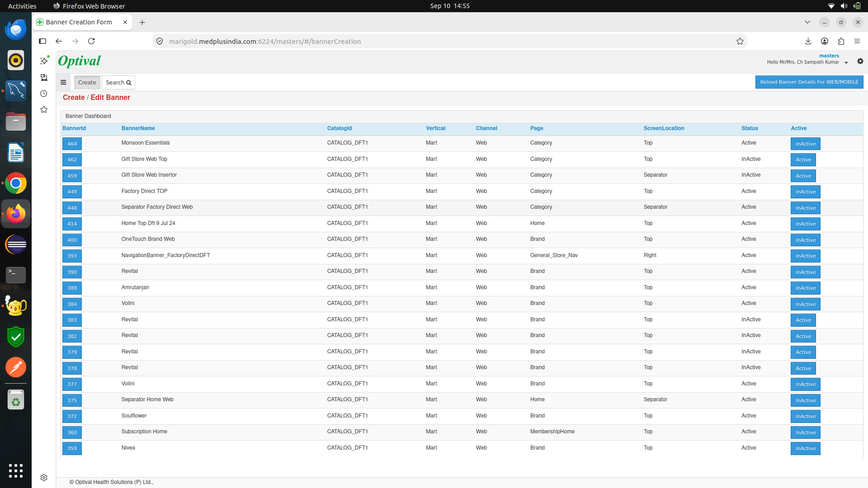Set Nivea banner 359 to InActive
Viewport: 868px width, 488px height.
point(805,448)
